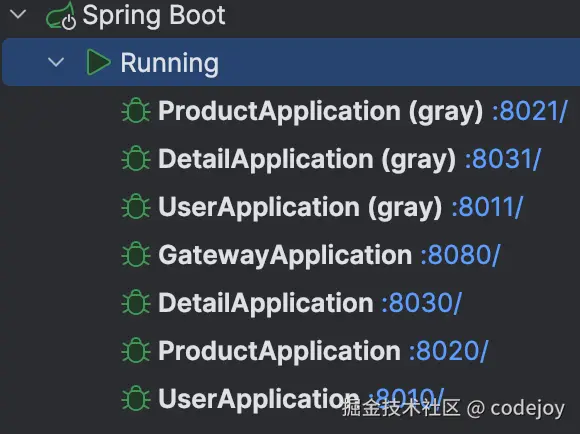This screenshot has height=434, width=580.
Task: Select DetailApplication (gray) entry
Action: [307, 159]
